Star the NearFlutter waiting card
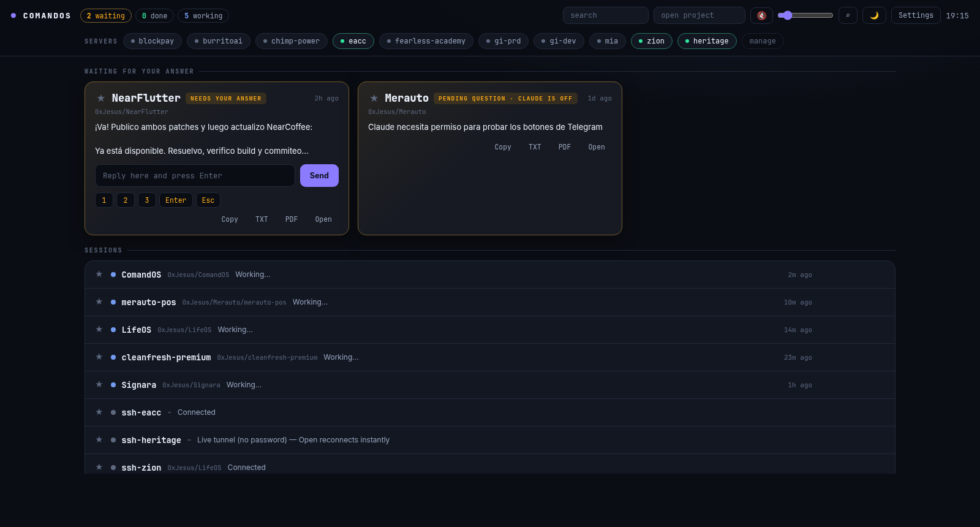 point(101,98)
